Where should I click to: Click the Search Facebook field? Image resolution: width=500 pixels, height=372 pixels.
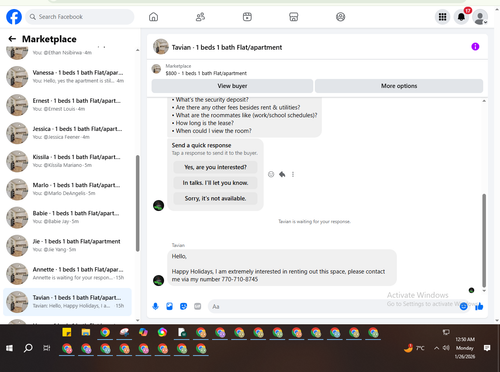(80, 17)
